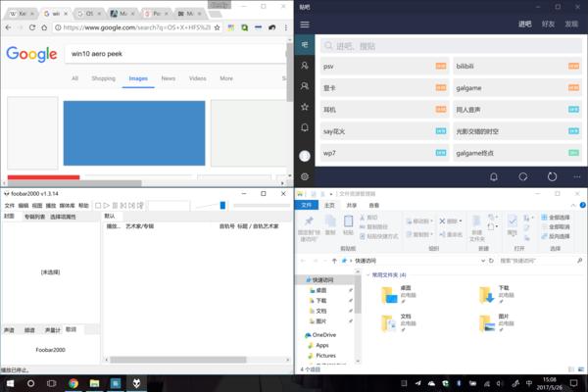Click the round avatar in Tieba sidebar

[305, 156]
